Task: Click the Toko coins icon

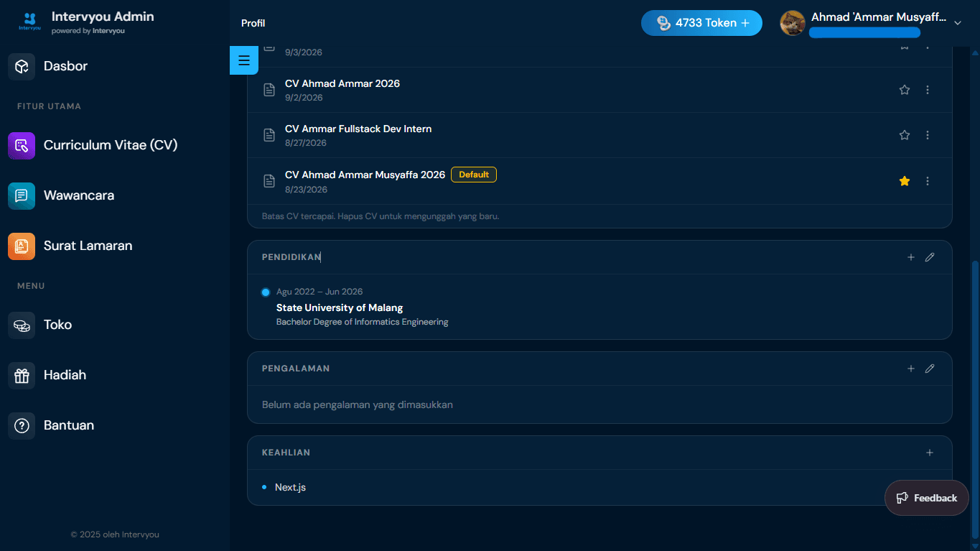Action: click(22, 325)
